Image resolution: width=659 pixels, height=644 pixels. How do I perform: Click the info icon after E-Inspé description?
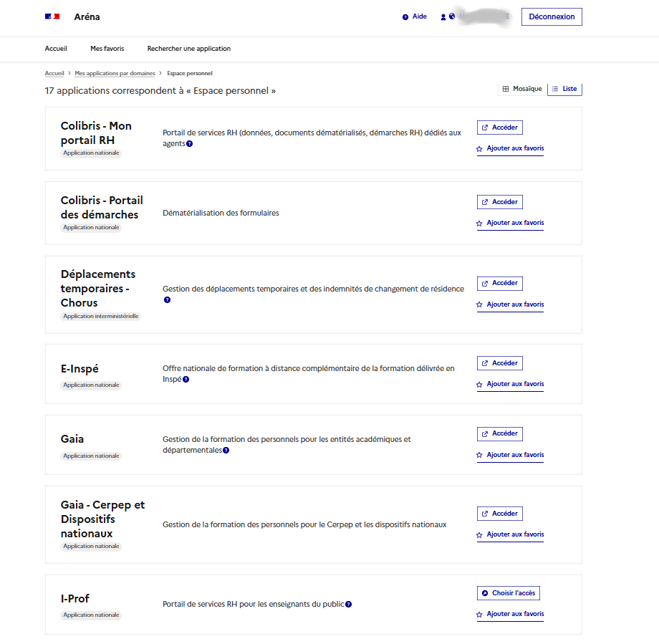(x=186, y=380)
